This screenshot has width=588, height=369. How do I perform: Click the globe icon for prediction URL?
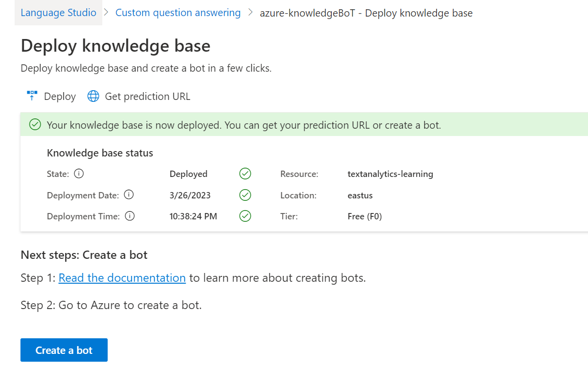pos(93,96)
